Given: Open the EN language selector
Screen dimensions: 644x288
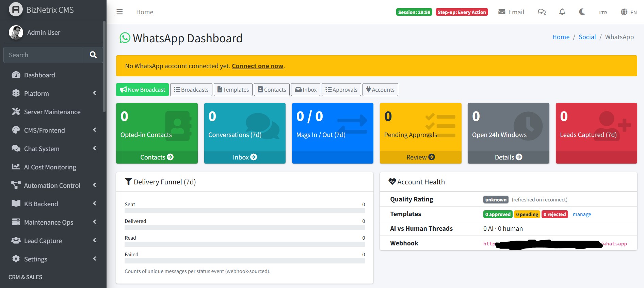Looking at the screenshot, I should tap(628, 12).
